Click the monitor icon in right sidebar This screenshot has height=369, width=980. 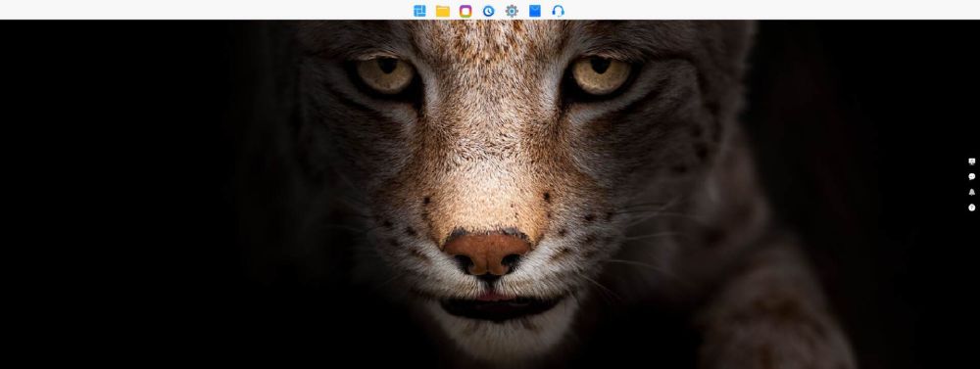[x=972, y=161]
